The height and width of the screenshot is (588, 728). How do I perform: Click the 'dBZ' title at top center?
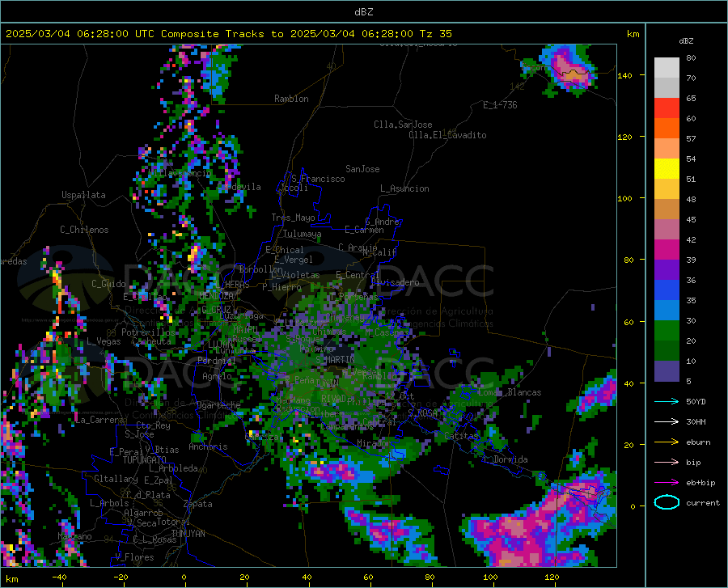(x=363, y=12)
